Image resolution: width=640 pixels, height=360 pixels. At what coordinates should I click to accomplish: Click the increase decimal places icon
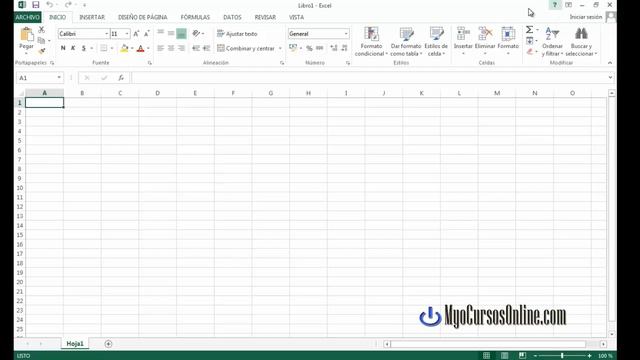pos(334,49)
